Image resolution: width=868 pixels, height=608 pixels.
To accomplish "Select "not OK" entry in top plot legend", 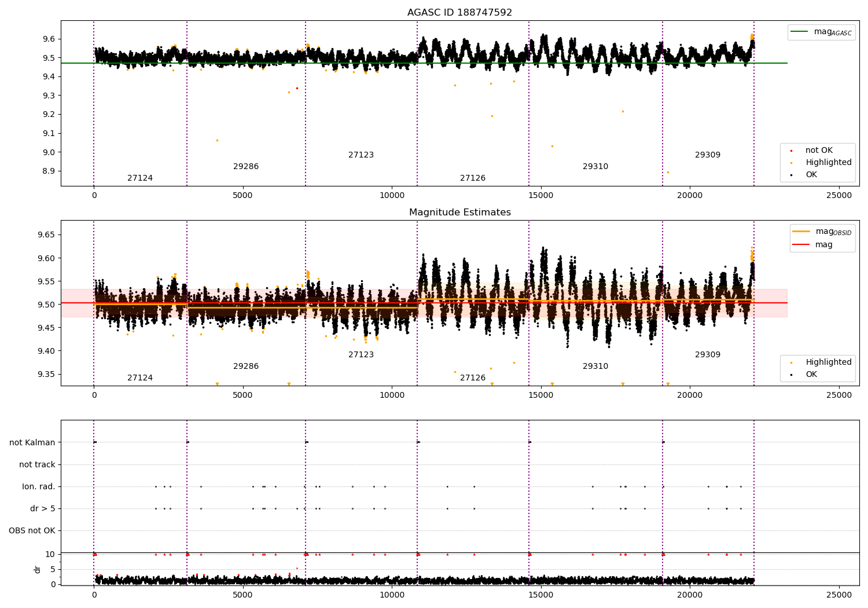I will (x=819, y=150).
